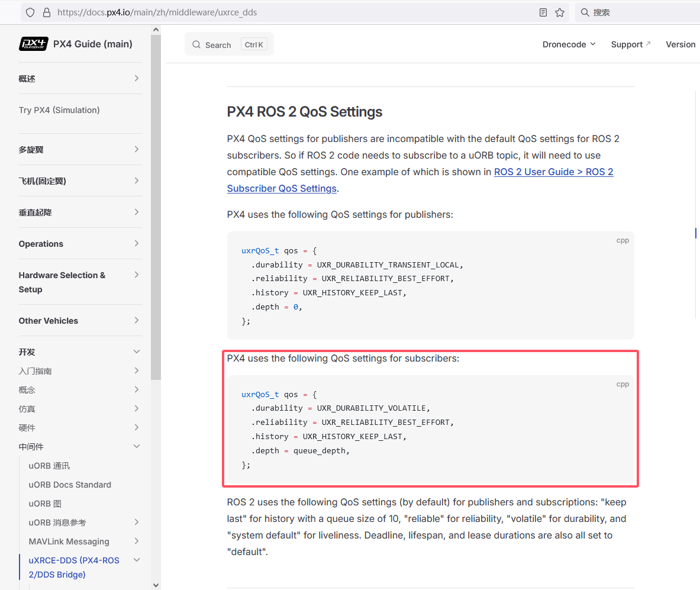
Task: Follow Subscriber QoS Settings link
Action: 282,188
